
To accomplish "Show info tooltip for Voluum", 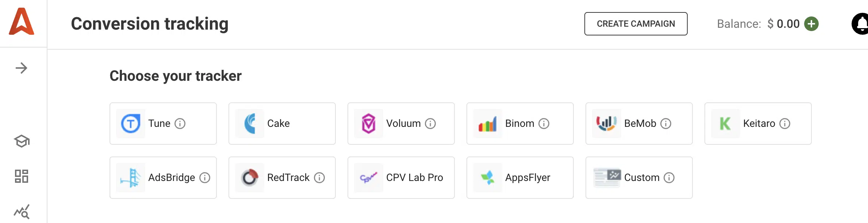I will point(430,124).
